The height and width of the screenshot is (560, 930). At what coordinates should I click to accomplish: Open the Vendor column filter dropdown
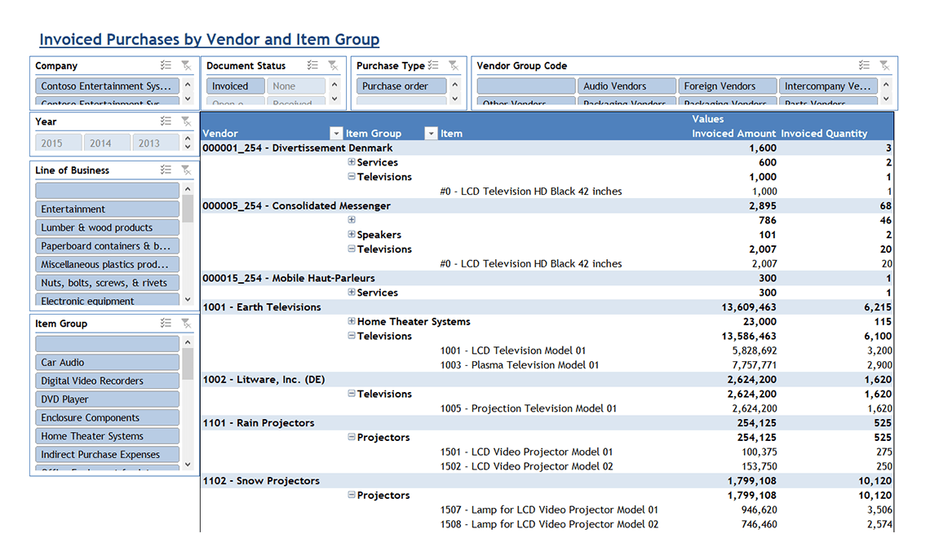336,134
